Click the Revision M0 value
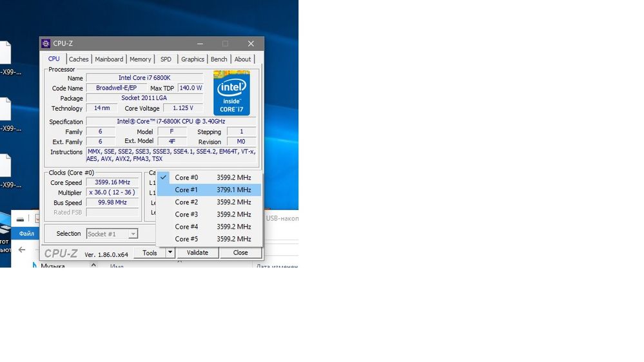Viewport: 644px width, 362px height. coord(241,142)
